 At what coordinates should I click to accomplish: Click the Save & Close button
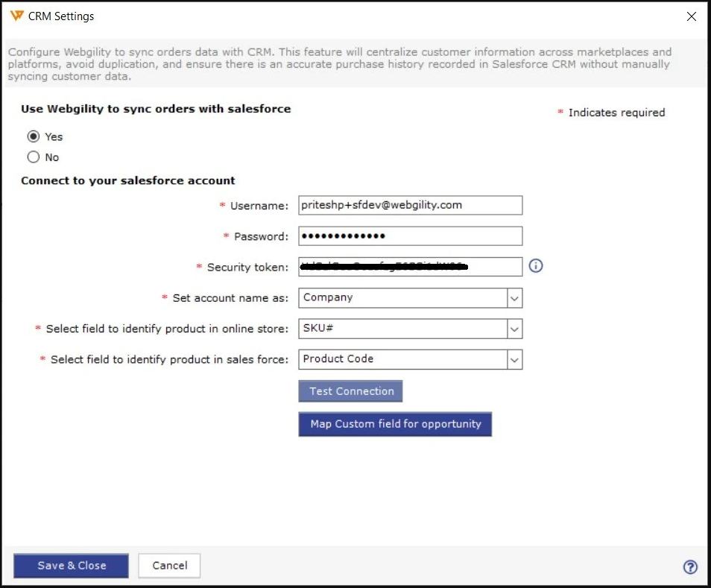coord(72,566)
